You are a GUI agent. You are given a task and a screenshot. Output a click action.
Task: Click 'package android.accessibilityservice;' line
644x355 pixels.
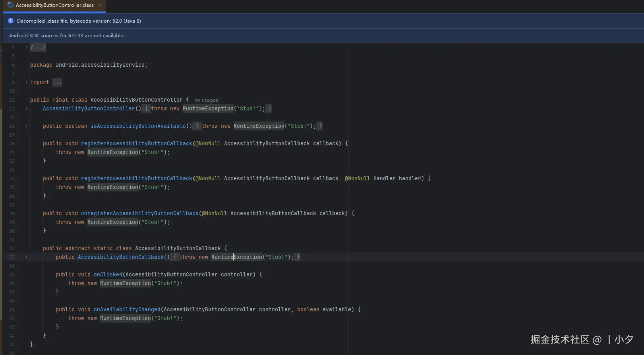pyautogui.click(x=89, y=65)
